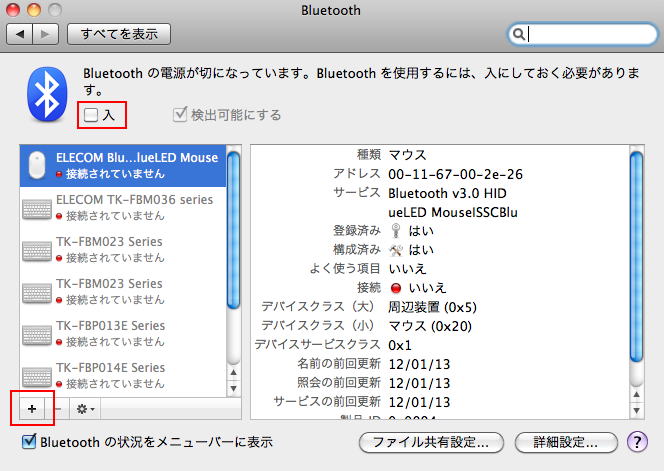This screenshot has height=471, width=664.
Task: Select ELECOM TK-FBM036 series device
Action: [123, 208]
